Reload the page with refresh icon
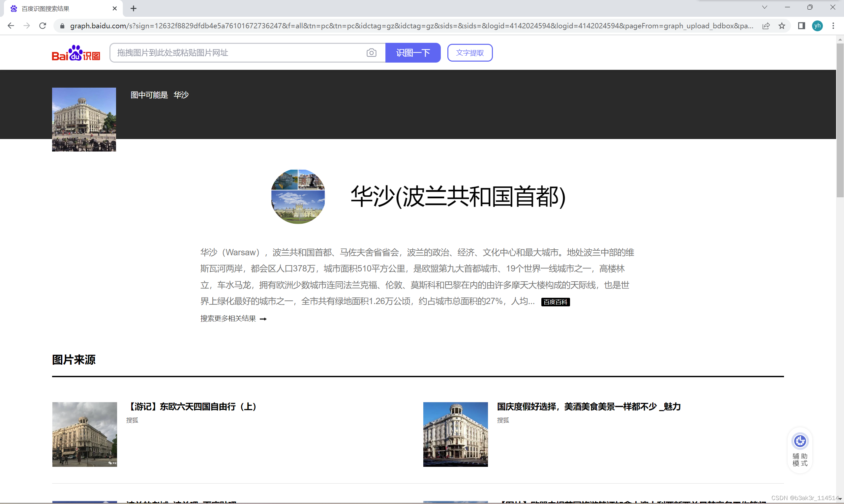The height and width of the screenshot is (504, 844). point(43,26)
